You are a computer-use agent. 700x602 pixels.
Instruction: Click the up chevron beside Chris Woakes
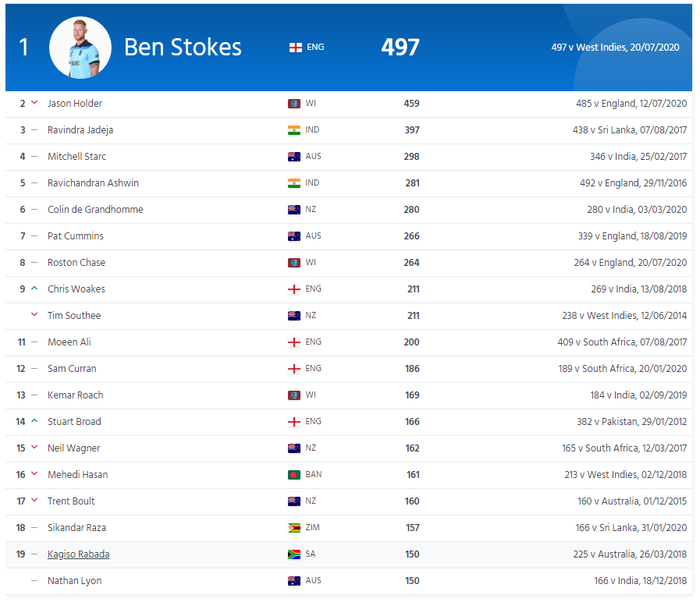pos(33,289)
